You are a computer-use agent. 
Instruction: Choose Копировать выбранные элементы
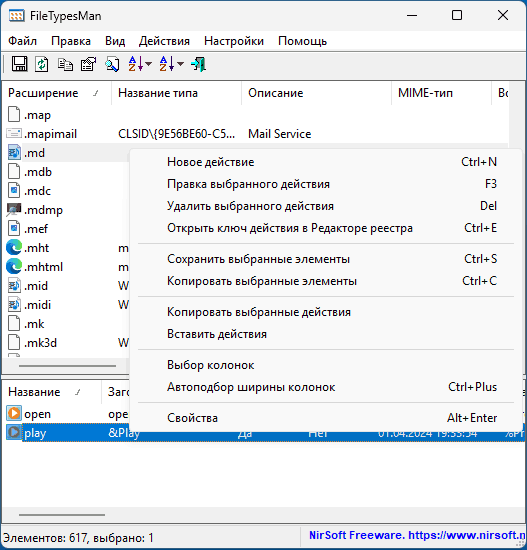(x=326, y=281)
